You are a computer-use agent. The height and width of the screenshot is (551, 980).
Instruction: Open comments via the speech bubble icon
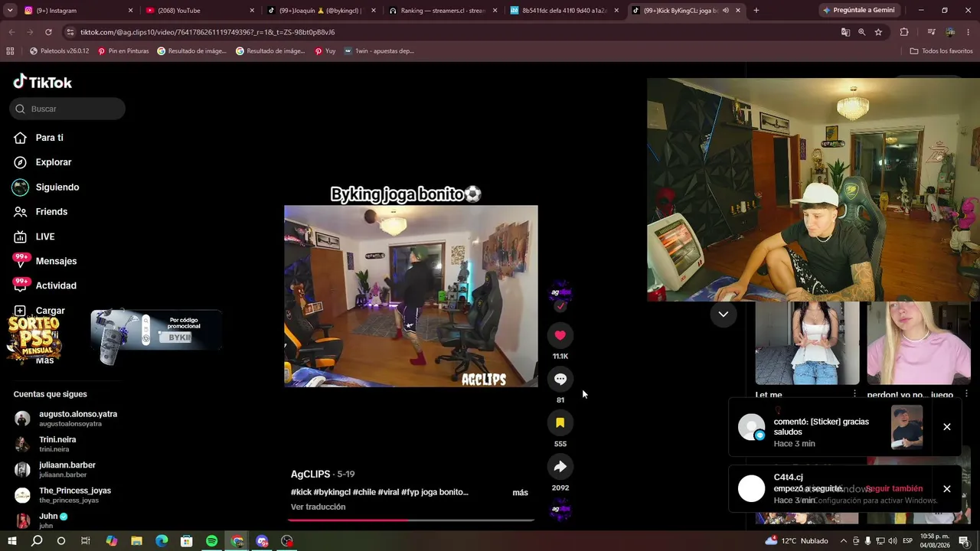[560, 379]
